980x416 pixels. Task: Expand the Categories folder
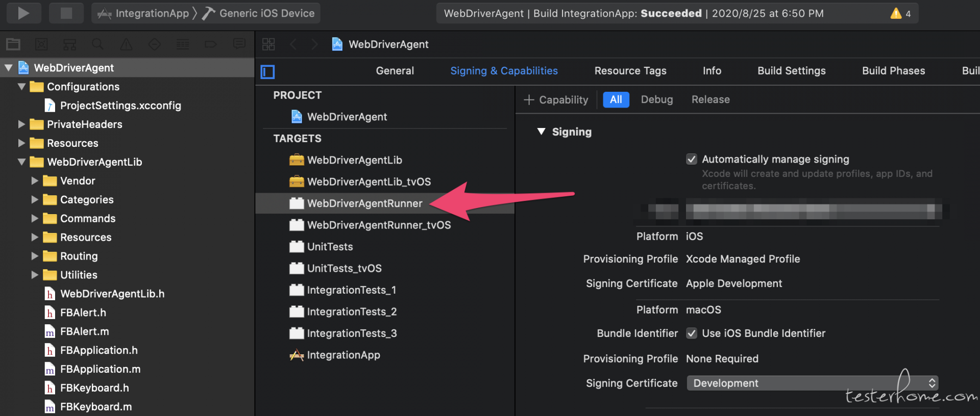(x=35, y=200)
